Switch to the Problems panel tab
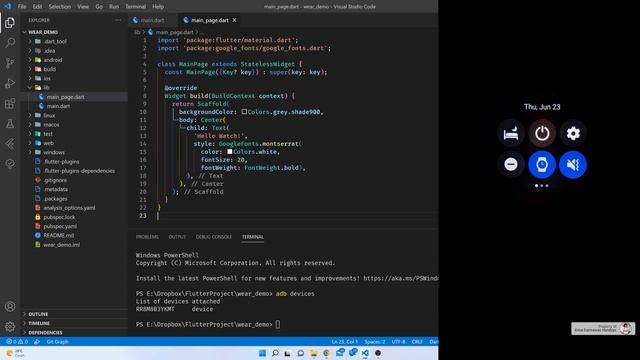The image size is (640, 360). click(x=147, y=237)
